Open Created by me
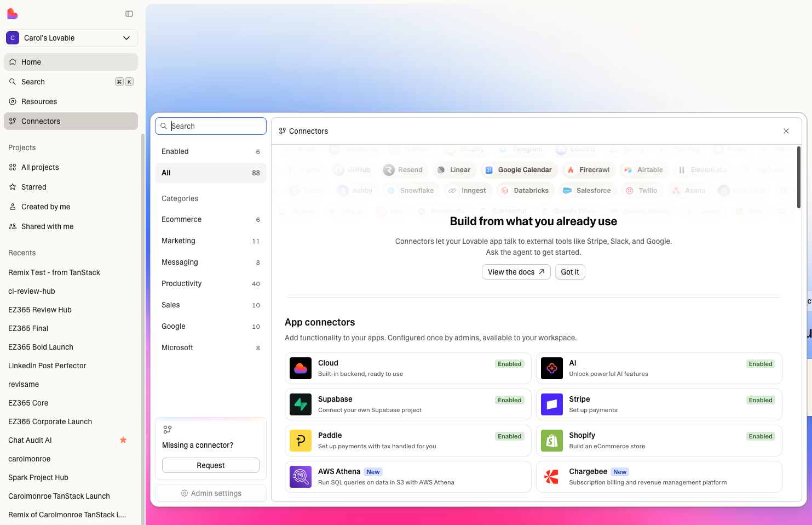812x525 pixels. 71,207
